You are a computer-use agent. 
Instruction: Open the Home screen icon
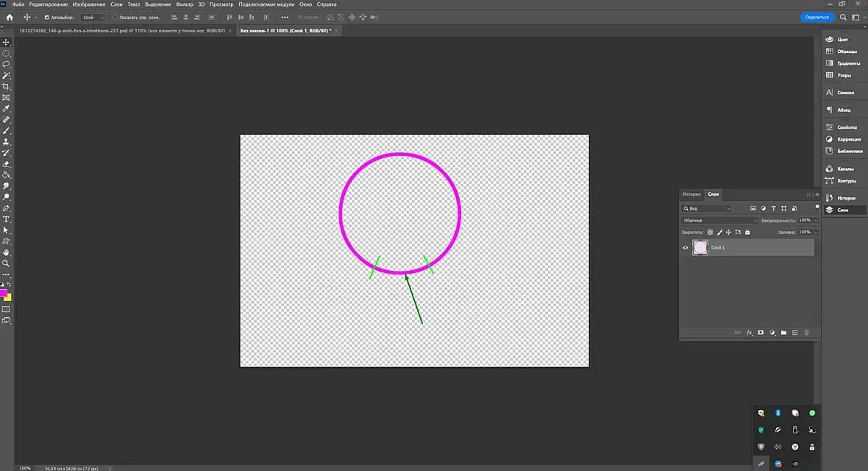point(10,17)
